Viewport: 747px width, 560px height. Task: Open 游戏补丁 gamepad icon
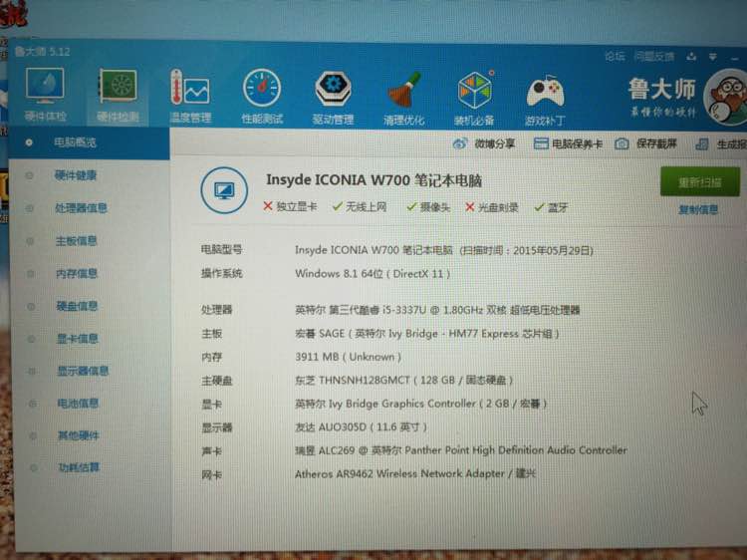pos(545,99)
